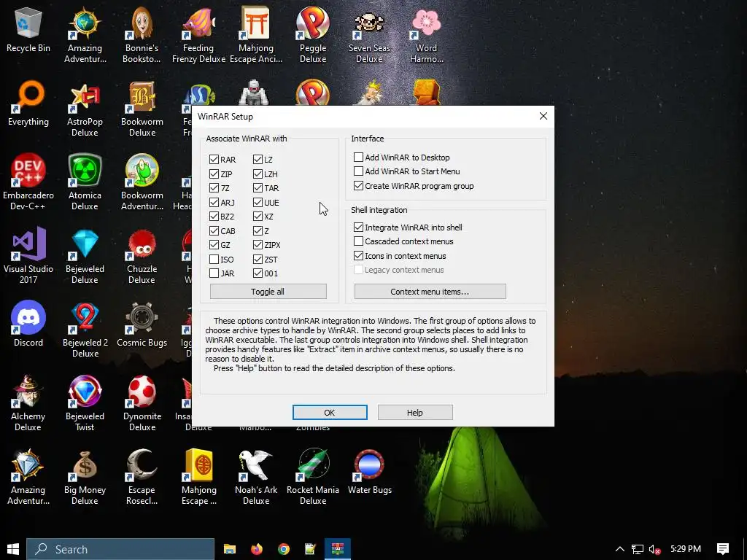Launch Amazing Adventures icon next to Recycle Bin
747x560 pixels.
85,36
